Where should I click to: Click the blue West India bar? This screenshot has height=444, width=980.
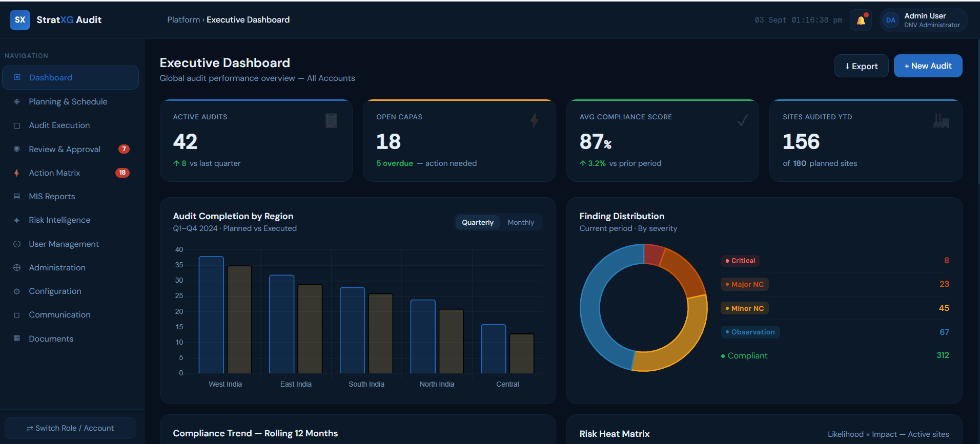point(211,315)
